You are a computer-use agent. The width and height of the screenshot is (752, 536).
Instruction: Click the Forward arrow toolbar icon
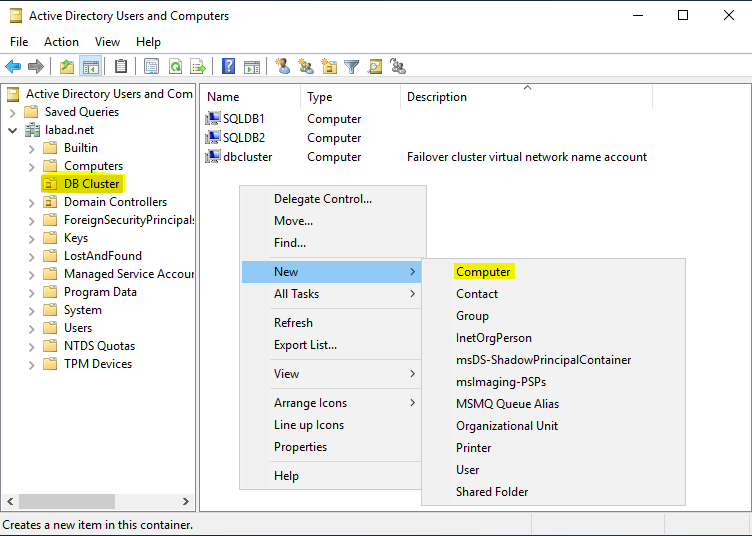coord(36,66)
